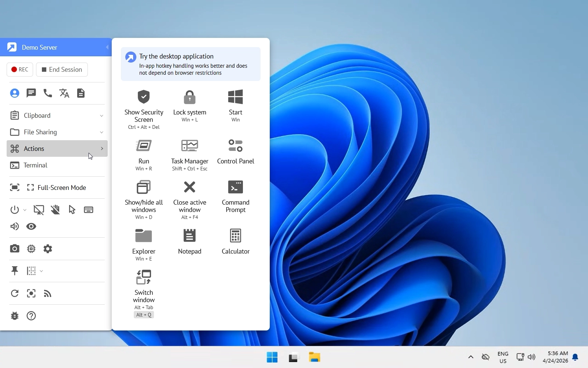Click the refresh connection icon
The width and height of the screenshot is (588, 368).
[15, 294]
